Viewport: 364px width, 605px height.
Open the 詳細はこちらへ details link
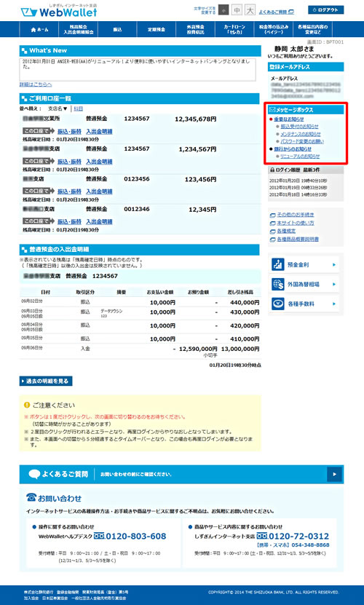(36, 84)
